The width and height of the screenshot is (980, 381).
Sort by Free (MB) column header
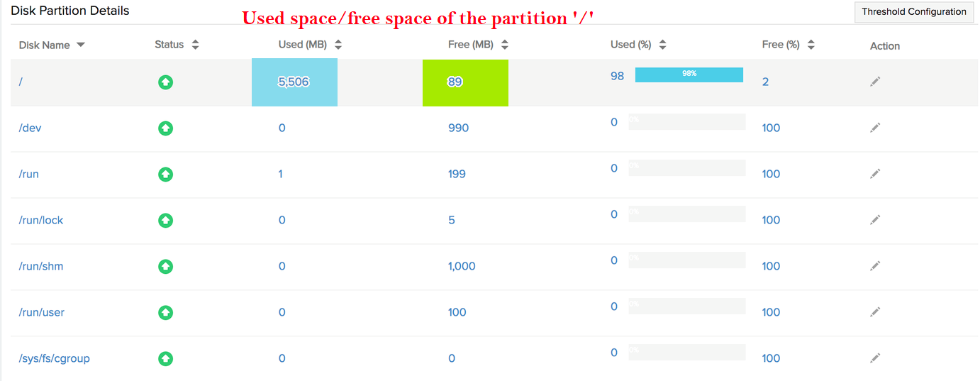(x=504, y=45)
